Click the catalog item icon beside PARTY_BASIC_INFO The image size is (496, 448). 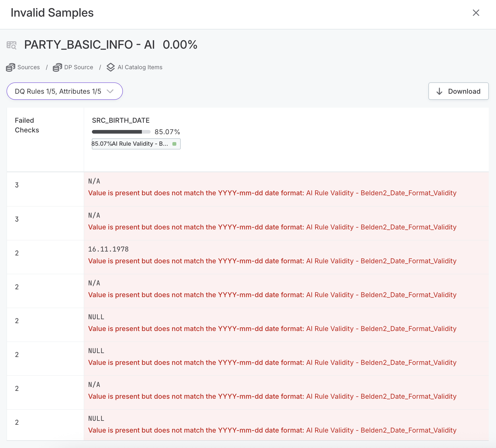(11, 45)
